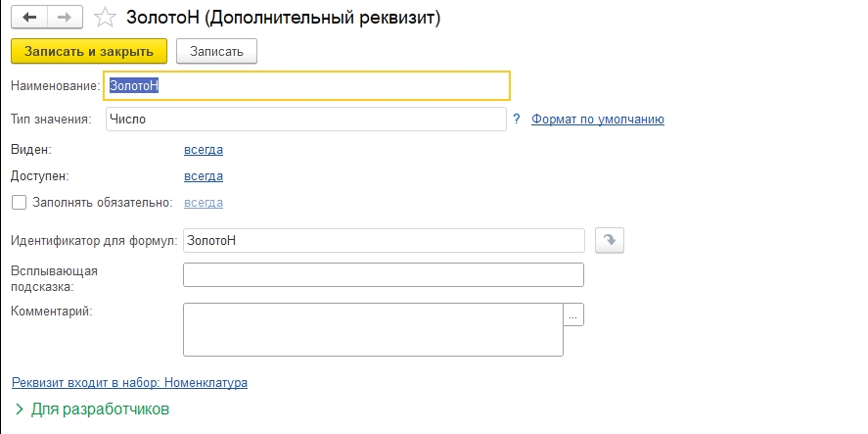This screenshot has width=868, height=434.
Task: Focus the 'Идентификатор для формул' field
Action: pos(384,240)
